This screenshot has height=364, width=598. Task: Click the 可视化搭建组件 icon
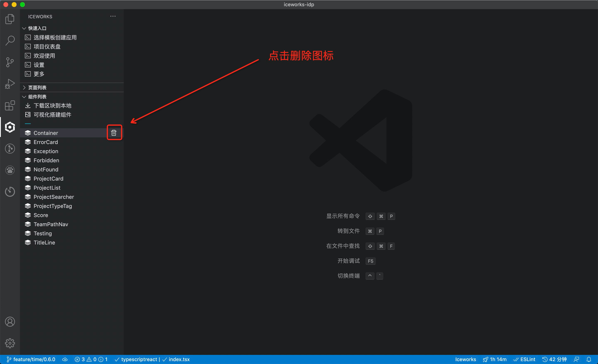(x=28, y=115)
